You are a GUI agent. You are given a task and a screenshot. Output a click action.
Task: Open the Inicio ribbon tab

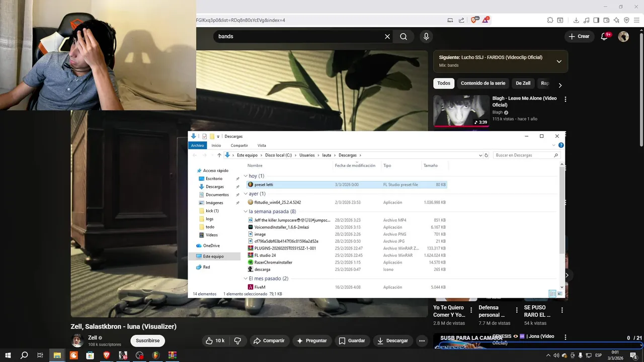coord(216,145)
